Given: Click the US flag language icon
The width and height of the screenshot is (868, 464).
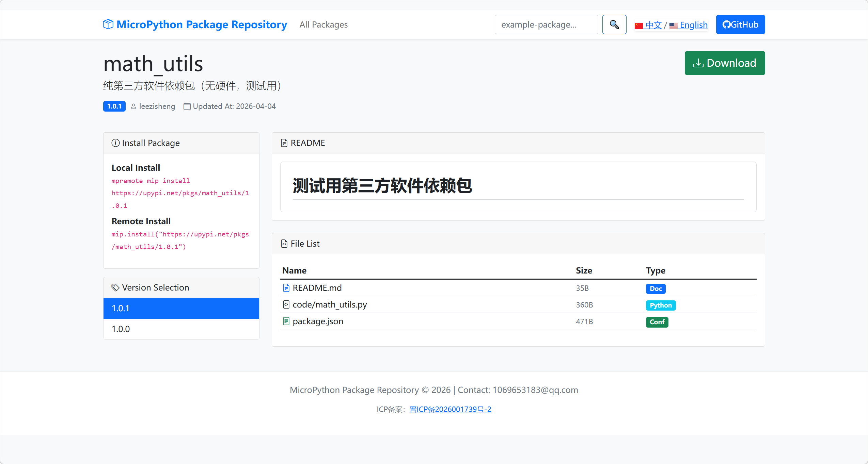Looking at the screenshot, I should (x=673, y=26).
